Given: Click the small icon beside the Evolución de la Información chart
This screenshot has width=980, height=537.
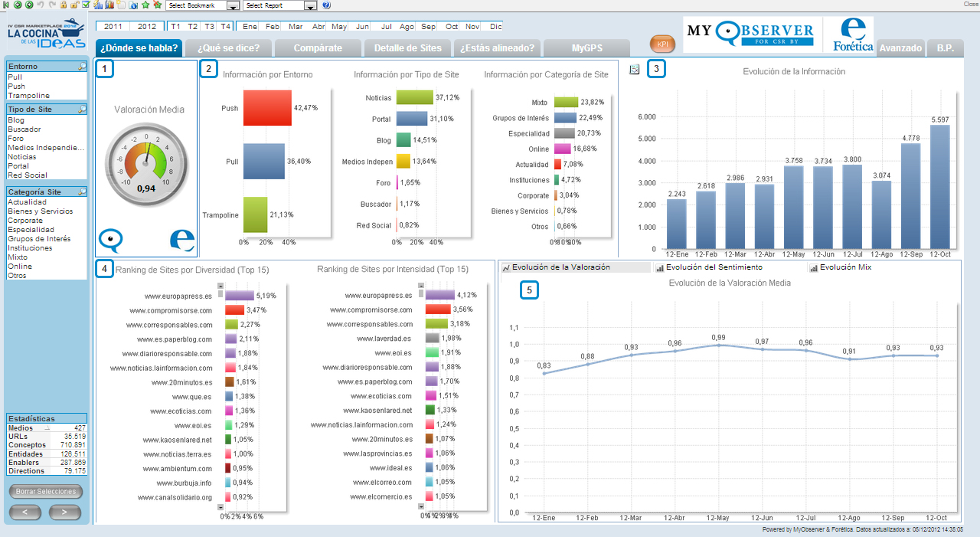Looking at the screenshot, I should click(x=635, y=70).
